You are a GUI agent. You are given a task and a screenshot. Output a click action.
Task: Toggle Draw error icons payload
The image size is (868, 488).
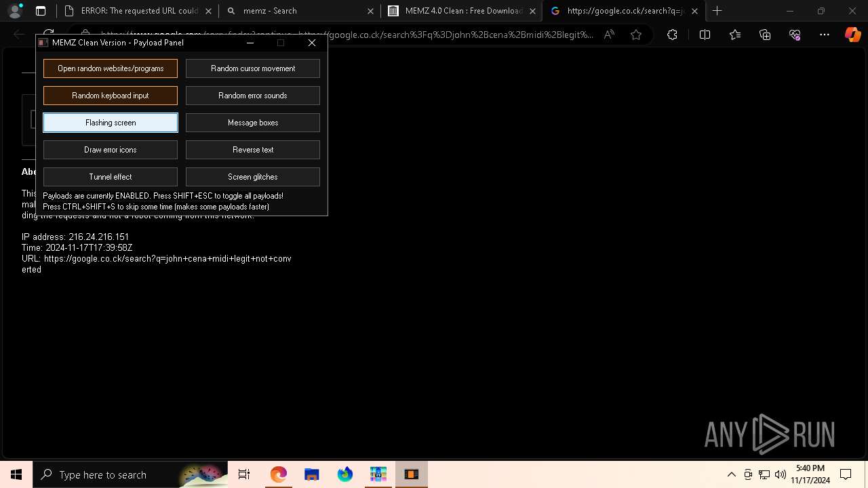pyautogui.click(x=111, y=150)
